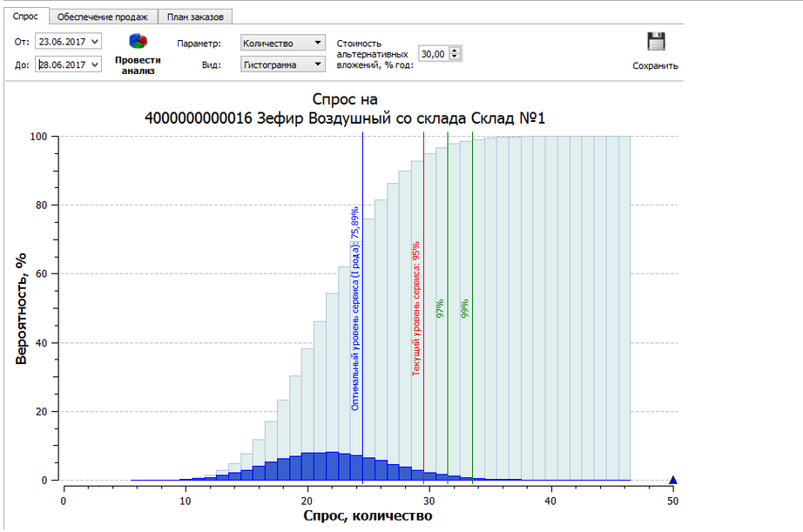
Task: Click the red Текущий уровень сервиса 95% label
Action: point(415,309)
